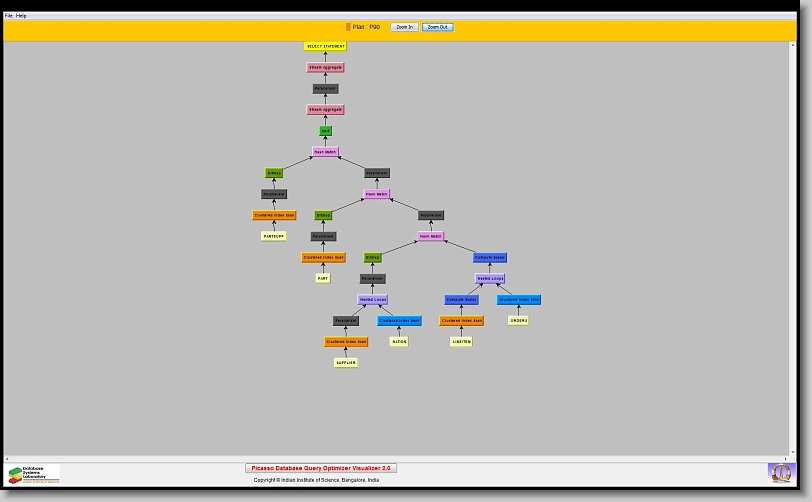
Task: Click the Clustered Index Seek above ORDERS
Action: click(518, 299)
